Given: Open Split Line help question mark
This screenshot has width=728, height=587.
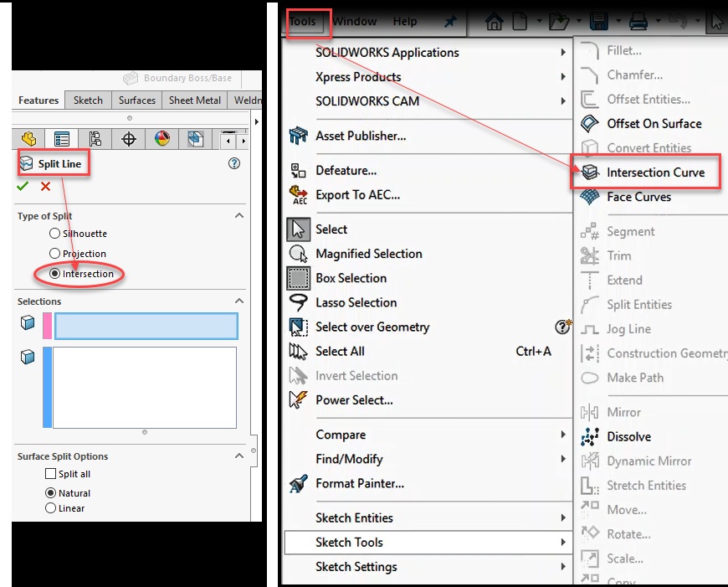Looking at the screenshot, I should coord(234,163).
